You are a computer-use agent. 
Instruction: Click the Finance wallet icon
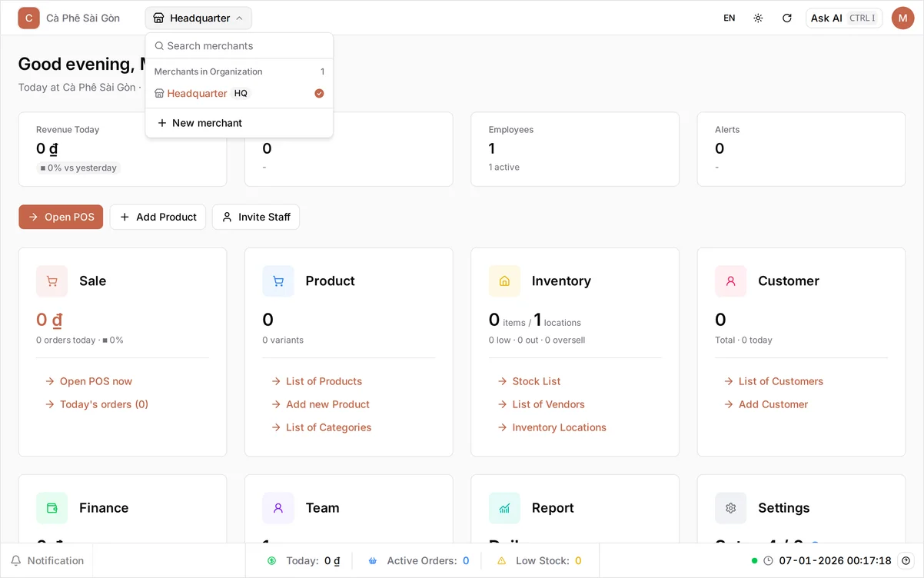(52, 508)
